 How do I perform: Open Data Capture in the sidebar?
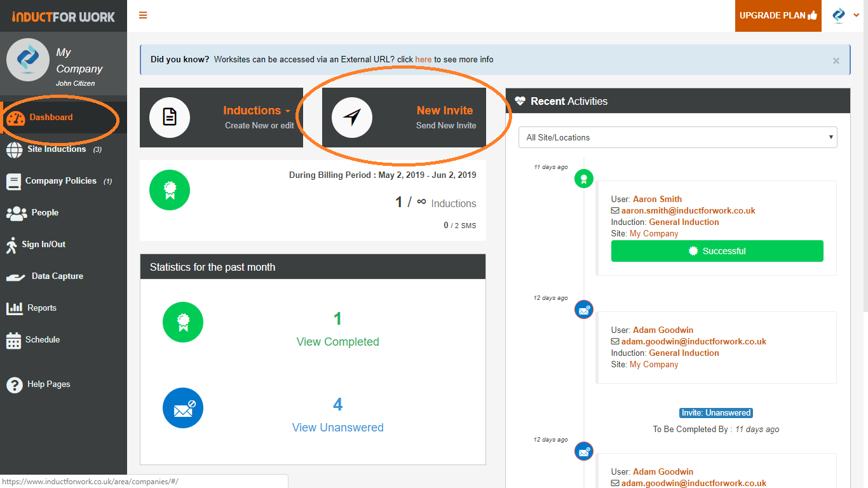pyautogui.click(x=64, y=276)
